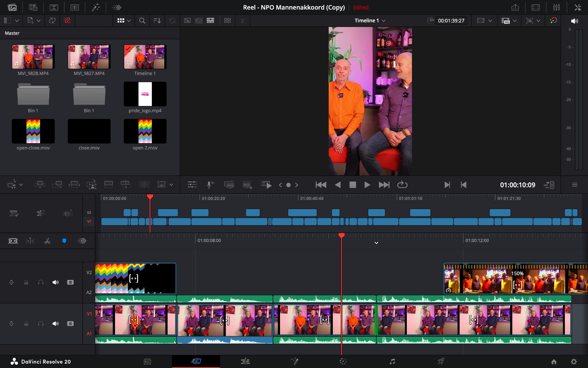The width and height of the screenshot is (588, 368).
Task: Select the pride_logo.mp4 thumbnail
Action: 145,94
